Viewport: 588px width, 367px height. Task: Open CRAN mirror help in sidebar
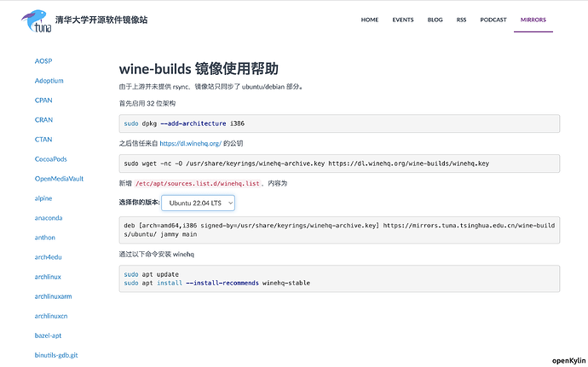coord(43,119)
